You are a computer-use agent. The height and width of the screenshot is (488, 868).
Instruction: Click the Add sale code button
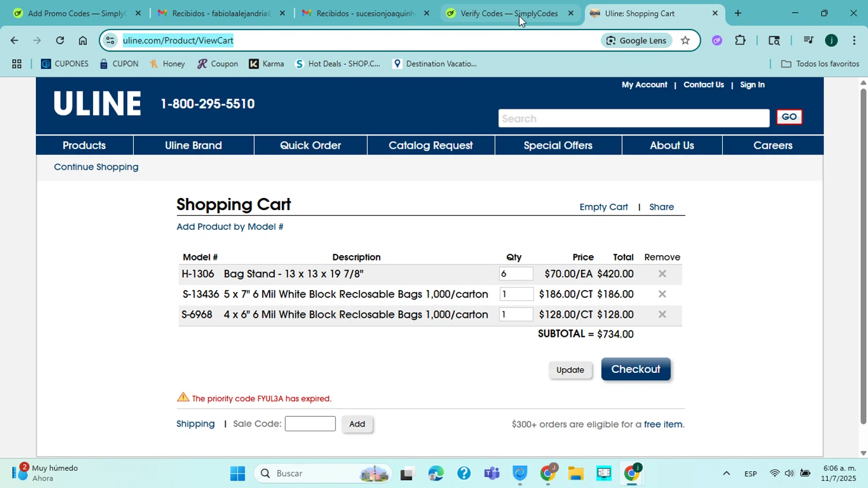click(x=357, y=424)
